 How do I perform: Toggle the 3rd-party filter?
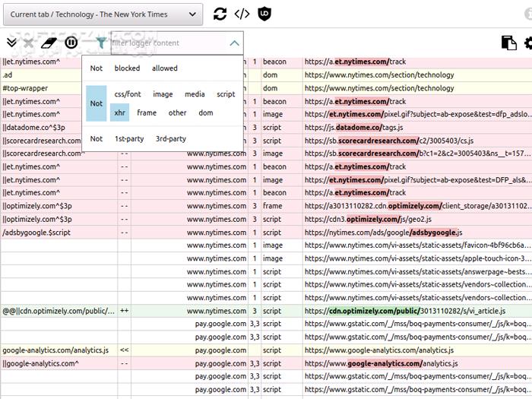point(171,139)
